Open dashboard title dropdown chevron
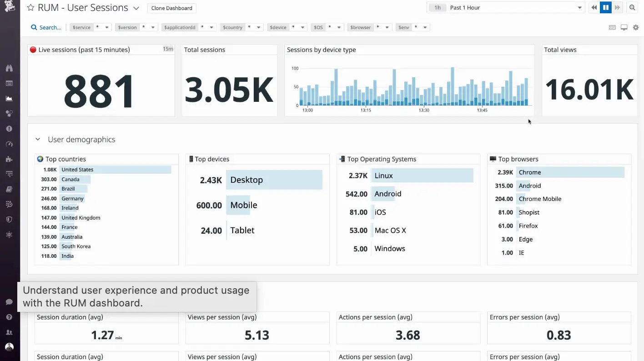The height and width of the screenshot is (361, 644). click(136, 8)
